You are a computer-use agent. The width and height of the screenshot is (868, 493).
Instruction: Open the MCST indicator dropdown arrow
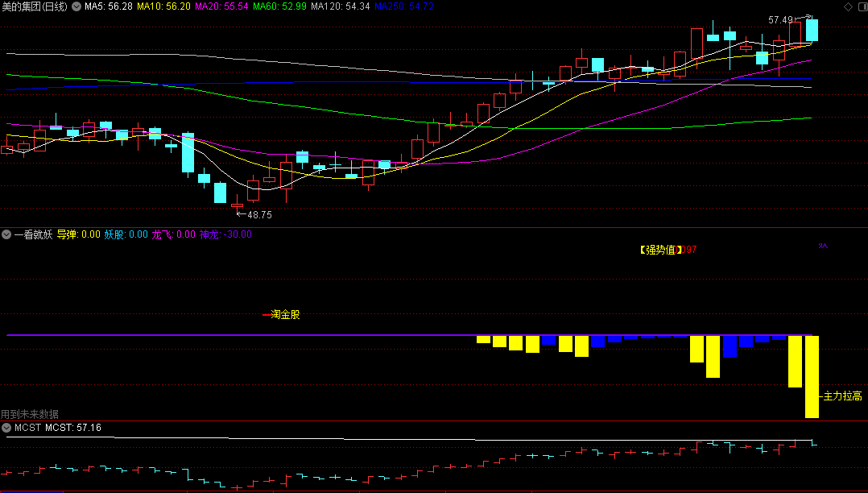point(6,428)
